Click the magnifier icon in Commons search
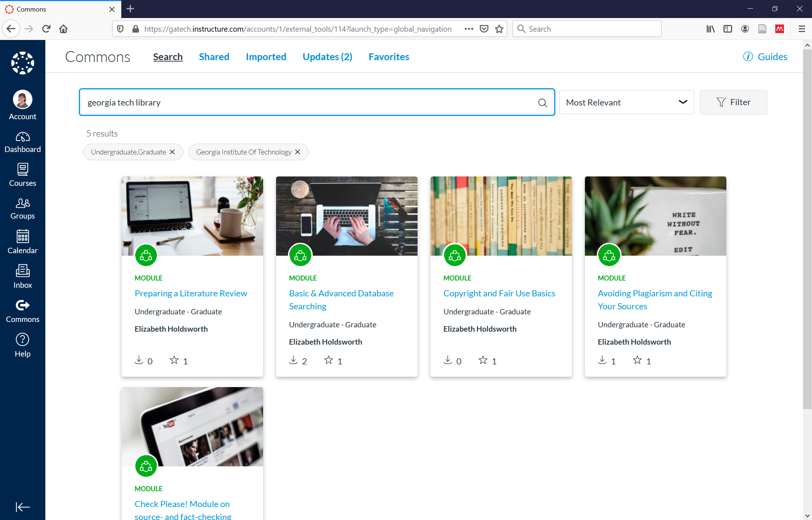The height and width of the screenshot is (520, 812). (x=542, y=103)
